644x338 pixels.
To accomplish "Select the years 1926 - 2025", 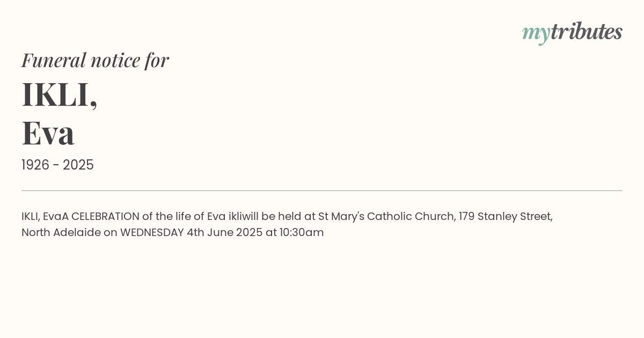I will 57,165.
